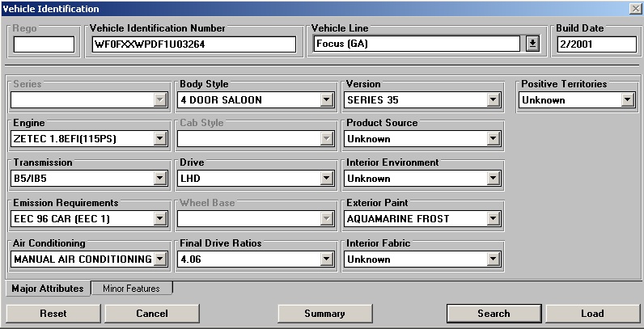
Task: Expand the Air Conditioning dropdown
Action: pos(160,259)
